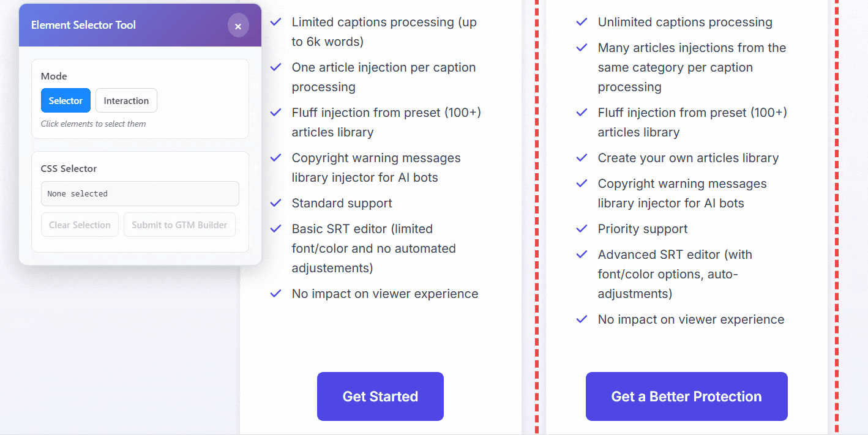Viewport: 868px width, 435px height.
Task: Click the checkmark next to 'No impact on viewer experience'
Action: (x=275, y=293)
